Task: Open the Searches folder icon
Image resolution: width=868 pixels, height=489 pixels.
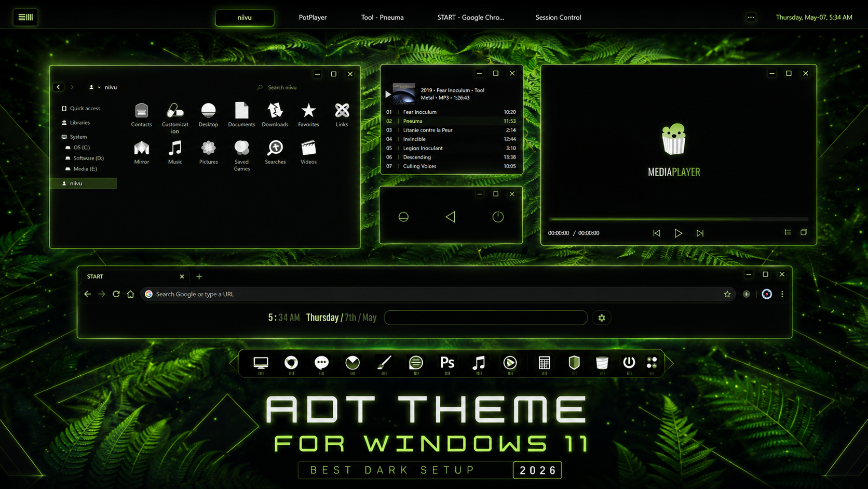Action: [x=275, y=152]
